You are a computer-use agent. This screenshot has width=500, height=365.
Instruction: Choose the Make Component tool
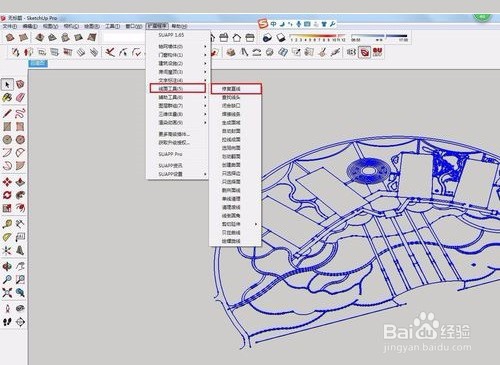pyautogui.click(x=20, y=85)
